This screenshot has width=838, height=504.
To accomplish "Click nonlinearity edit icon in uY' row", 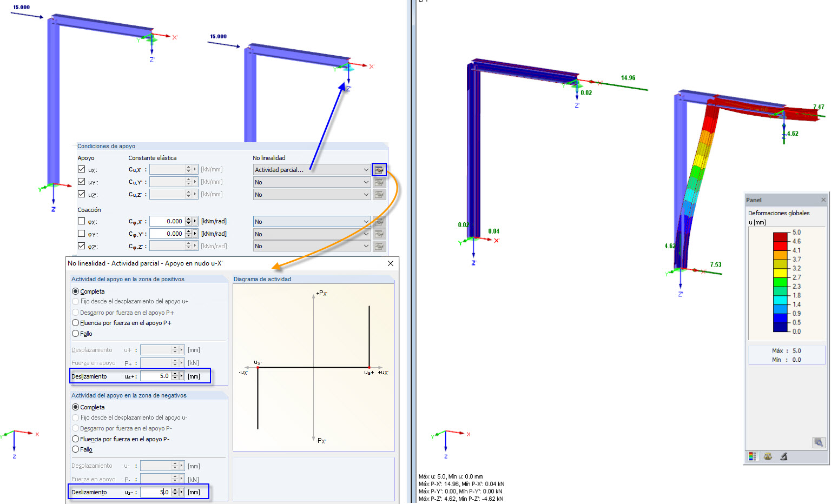I will click(379, 182).
